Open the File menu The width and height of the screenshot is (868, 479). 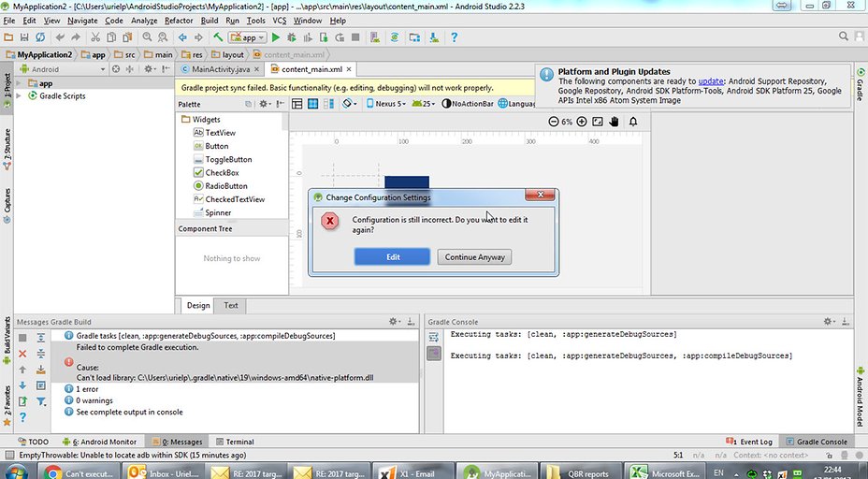coord(9,21)
